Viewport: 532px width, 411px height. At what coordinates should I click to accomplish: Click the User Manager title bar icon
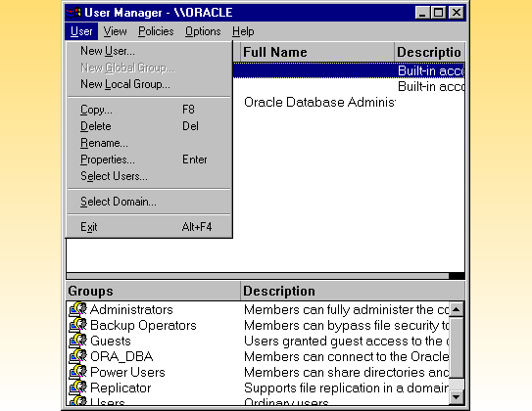pyautogui.click(x=73, y=13)
